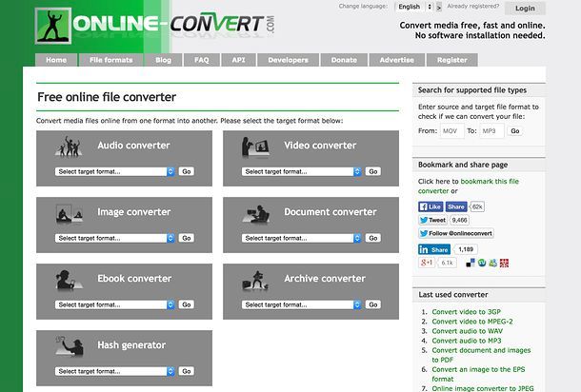Open Convert an image to EPS format link

pyautogui.click(x=478, y=374)
